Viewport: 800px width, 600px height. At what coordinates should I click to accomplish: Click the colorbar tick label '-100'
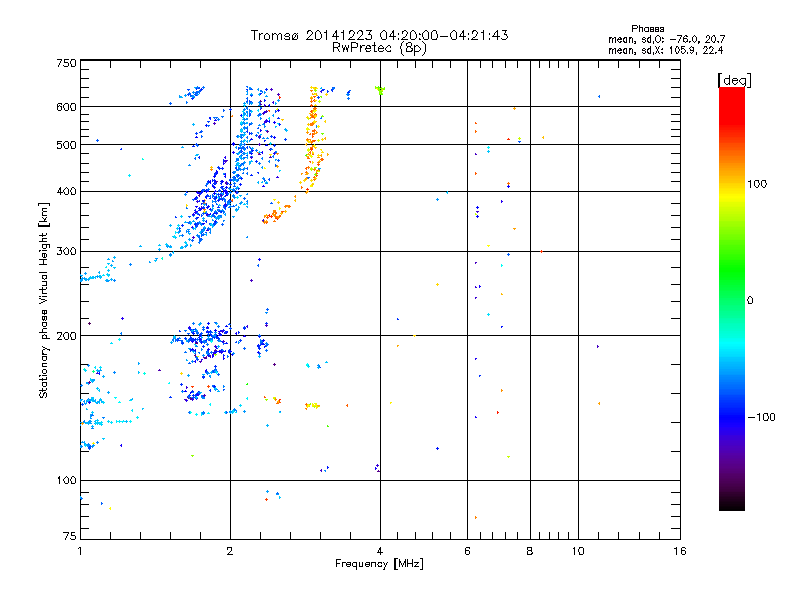pyautogui.click(x=761, y=417)
